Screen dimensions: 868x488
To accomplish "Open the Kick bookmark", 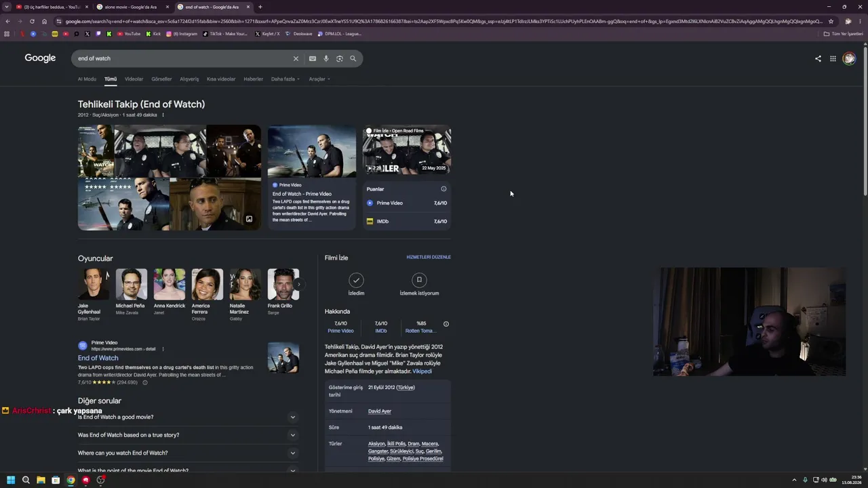I will pyautogui.click(x=153, y=34).
